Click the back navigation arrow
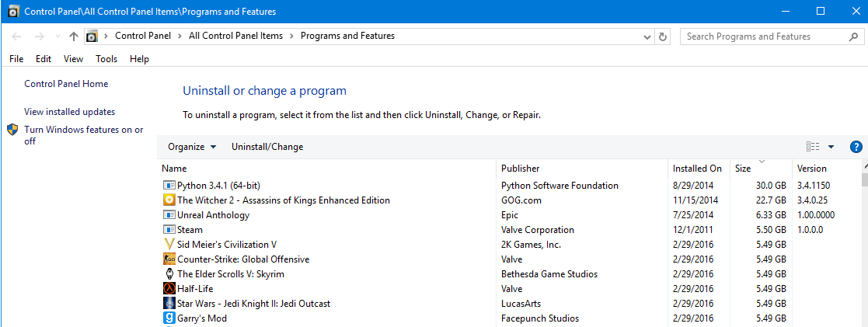Viewport: 868px width, 327px height. [16, 37]
